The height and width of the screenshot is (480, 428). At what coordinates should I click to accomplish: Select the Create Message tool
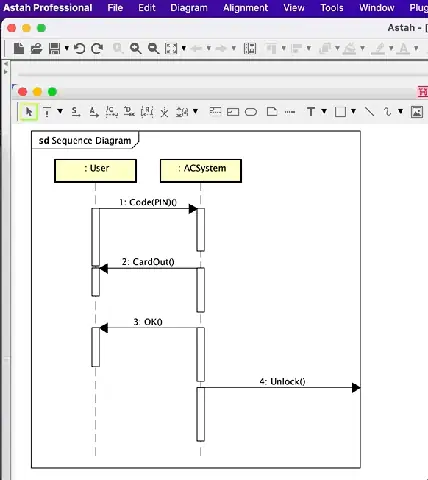pyautogui.click(x=112, y=112)
